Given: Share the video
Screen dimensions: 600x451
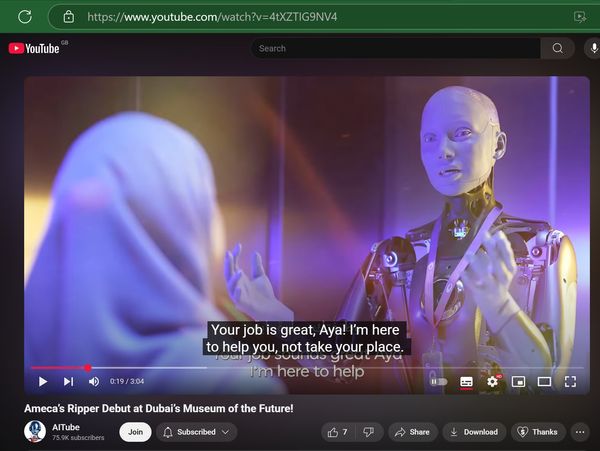Looking at the screenshot, I should point(413,432).
